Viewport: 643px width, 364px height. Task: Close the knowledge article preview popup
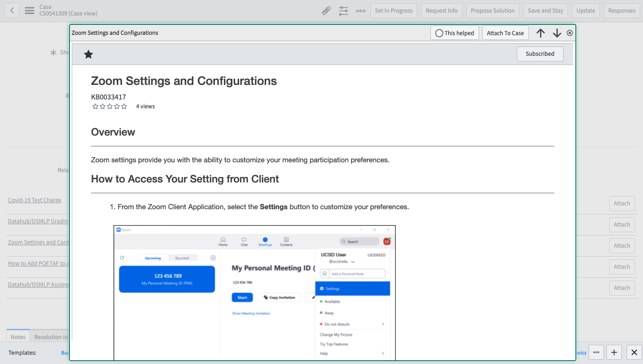click(x=570, y=33)
